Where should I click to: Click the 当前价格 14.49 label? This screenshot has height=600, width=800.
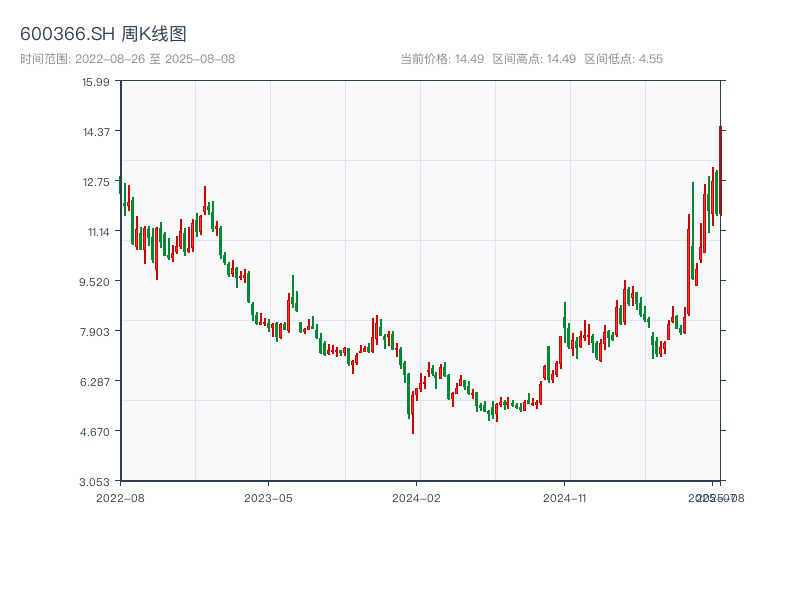(442, 59)
